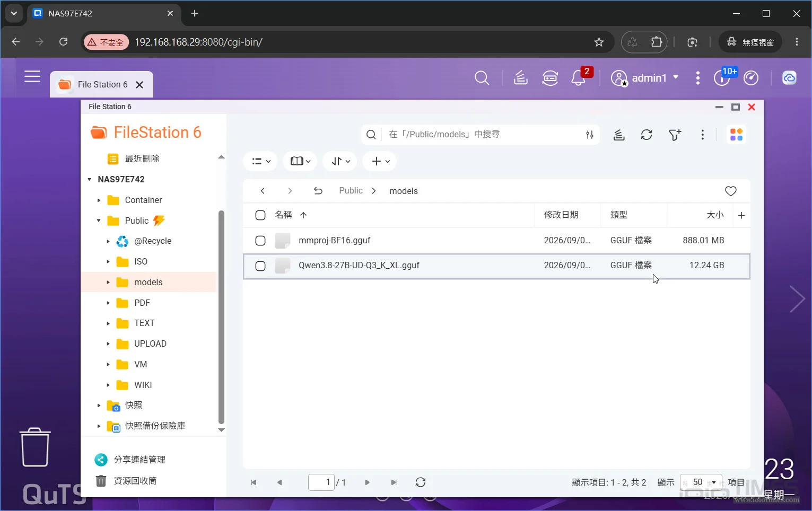Image resolution: width=812 pixels, height=511 pixels.
Task: Open the admin1 user menu
Action: point(645,78)
